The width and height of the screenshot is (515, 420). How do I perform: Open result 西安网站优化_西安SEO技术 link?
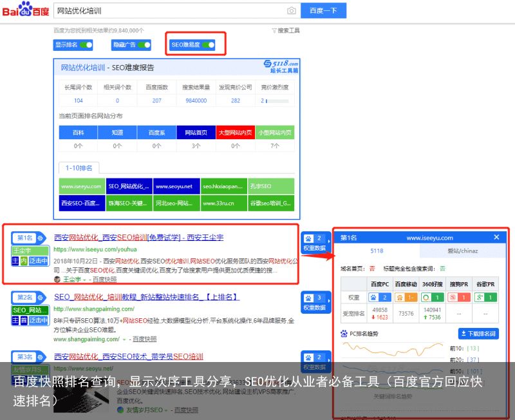click(129, 357)
